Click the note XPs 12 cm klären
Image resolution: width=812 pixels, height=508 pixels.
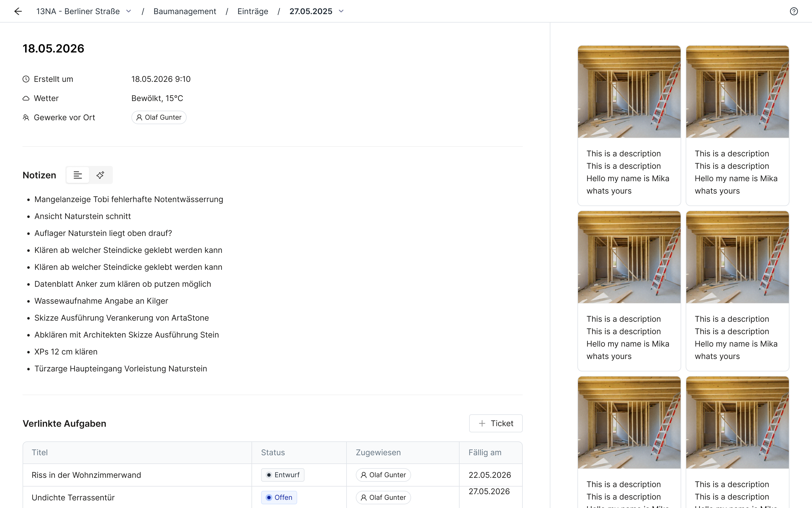(x=66, y=352)
